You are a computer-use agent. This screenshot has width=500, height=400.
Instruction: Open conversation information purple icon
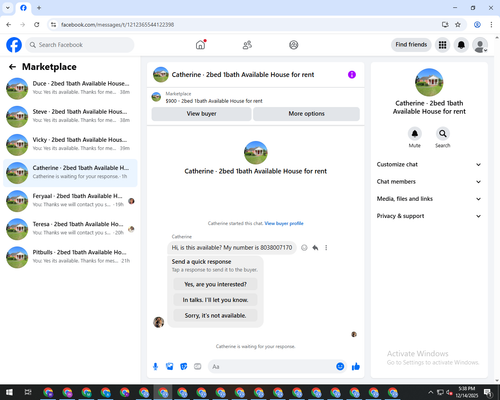pyautogui.click(x=352, y=75)
